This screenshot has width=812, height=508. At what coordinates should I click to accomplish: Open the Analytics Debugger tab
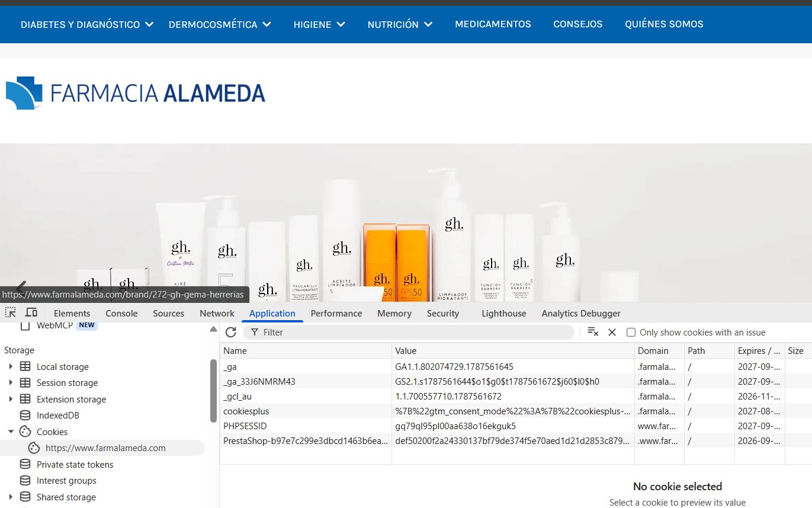tap(581, 313)
